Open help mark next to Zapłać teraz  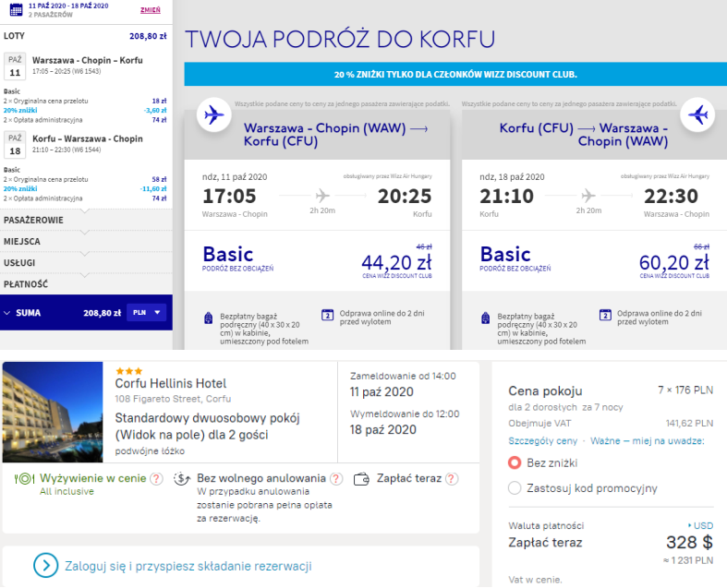pos(452,479)
